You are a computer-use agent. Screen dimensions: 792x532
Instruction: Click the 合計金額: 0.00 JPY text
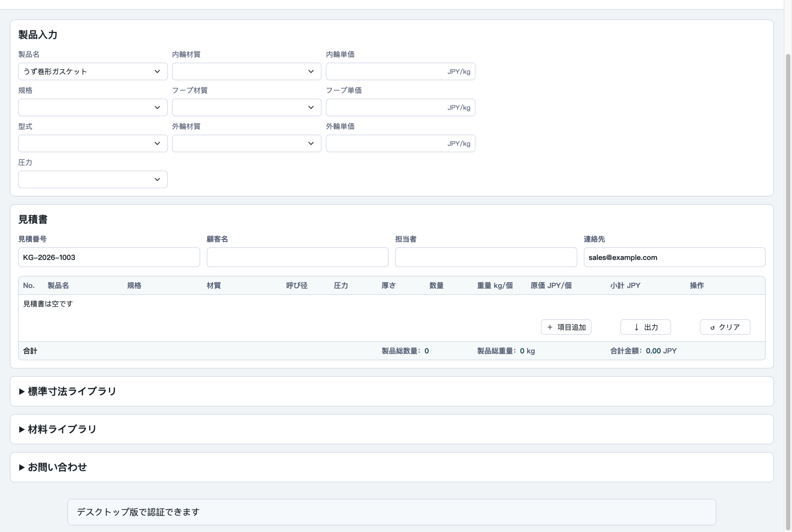click(643, 351)
